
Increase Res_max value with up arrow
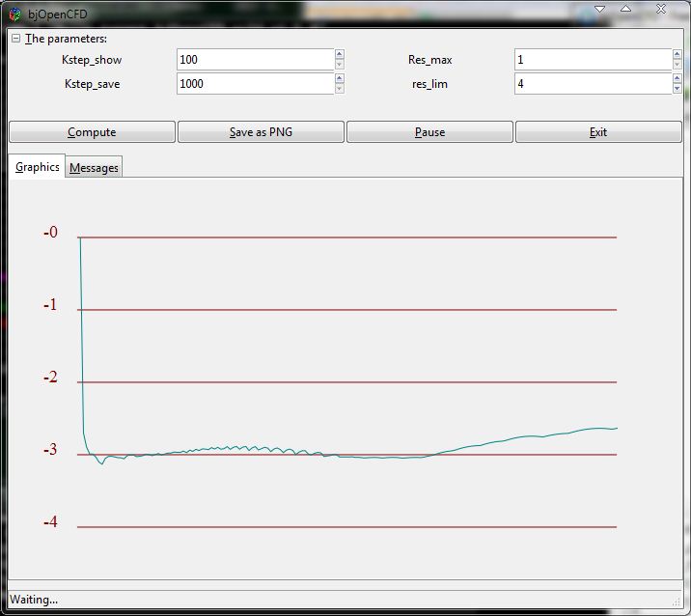click(677, 55)
